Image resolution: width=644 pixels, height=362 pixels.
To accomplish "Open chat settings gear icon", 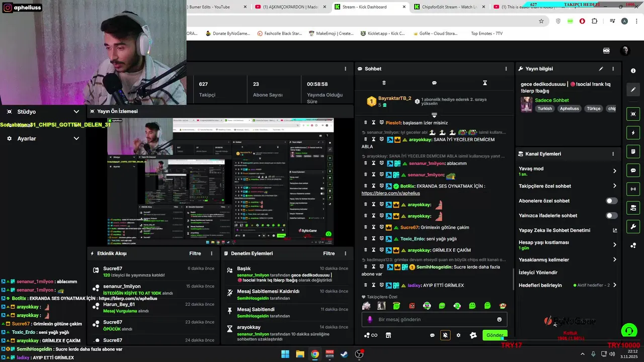I will [458, 335].
